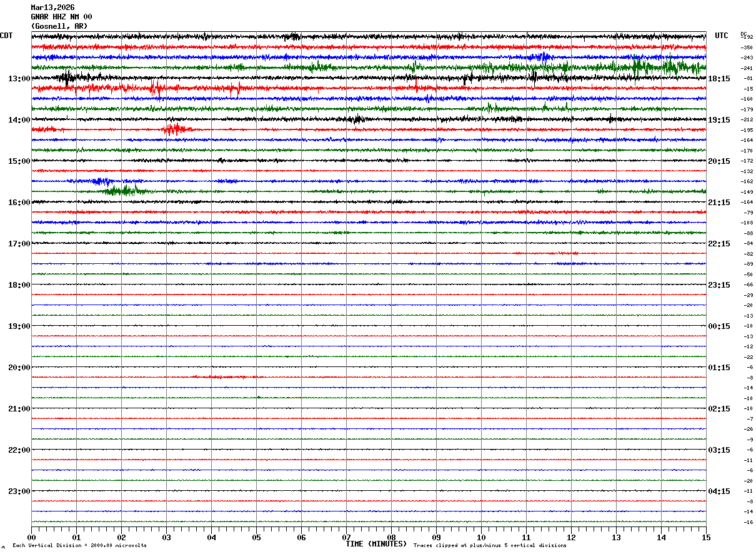Click the "05" minute tick label
The width and height of the screenshot is (756, 554).
(256, 537)
